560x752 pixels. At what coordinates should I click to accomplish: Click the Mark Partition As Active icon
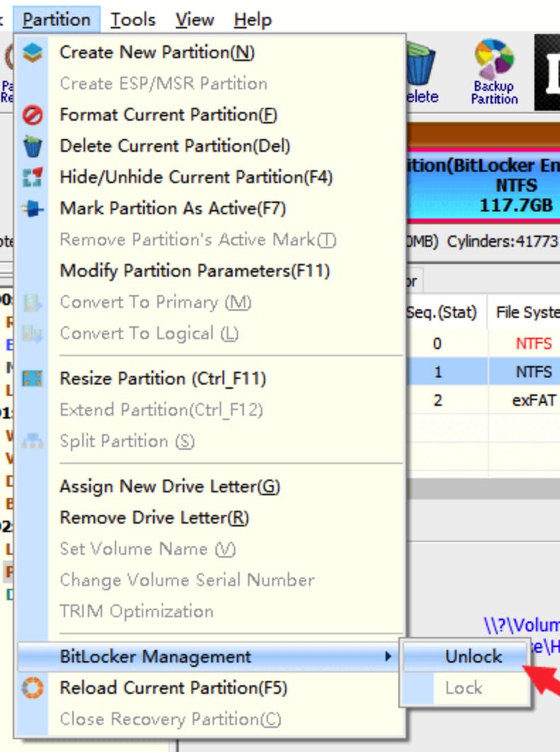pos(33,209)
